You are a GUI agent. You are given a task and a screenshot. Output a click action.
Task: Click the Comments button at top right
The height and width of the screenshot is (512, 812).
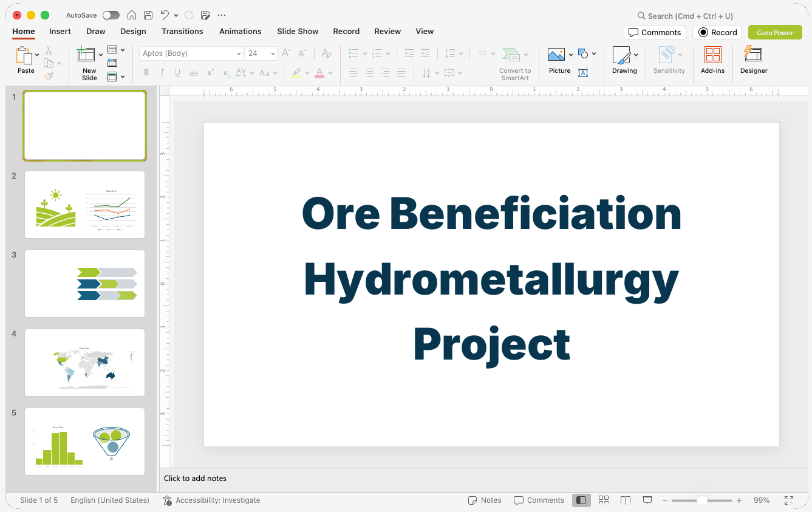[x=654, y=32]
